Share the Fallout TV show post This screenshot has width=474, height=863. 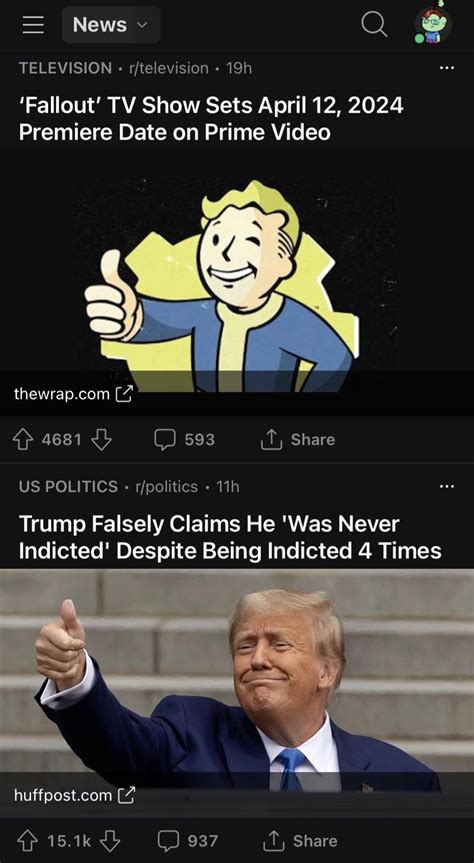pyautogui.click(x=298, y=440)
